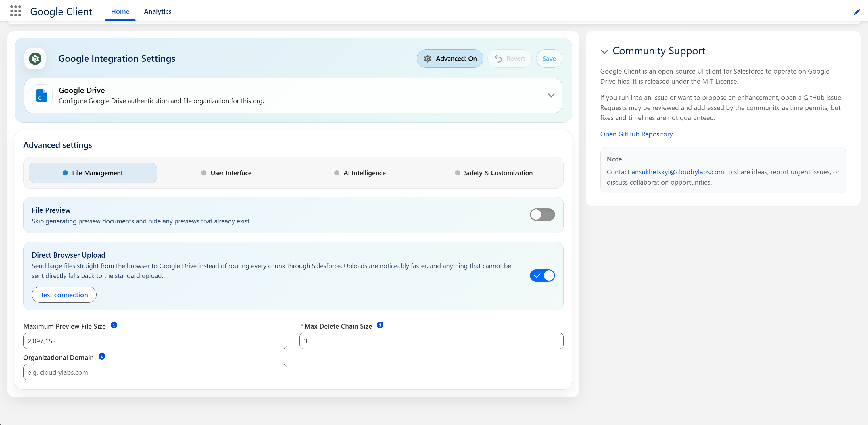Click the green gear integration settings icon
The height and width of the screenshot is (425, 868).
[35, 59]
